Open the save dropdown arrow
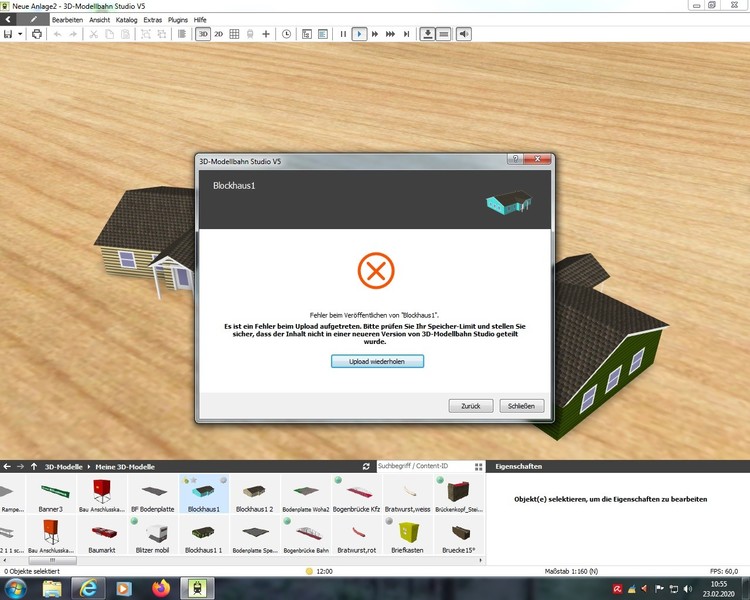 20,34
